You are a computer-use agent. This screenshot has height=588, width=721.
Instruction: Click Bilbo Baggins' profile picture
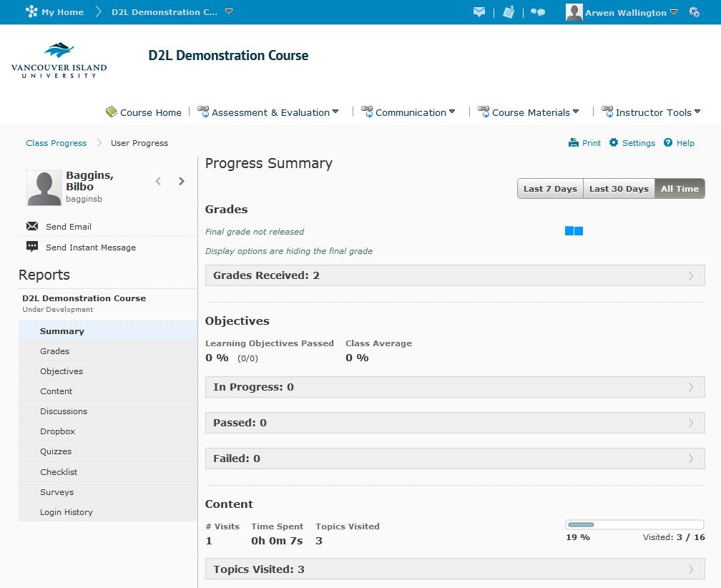pos(44,187)
